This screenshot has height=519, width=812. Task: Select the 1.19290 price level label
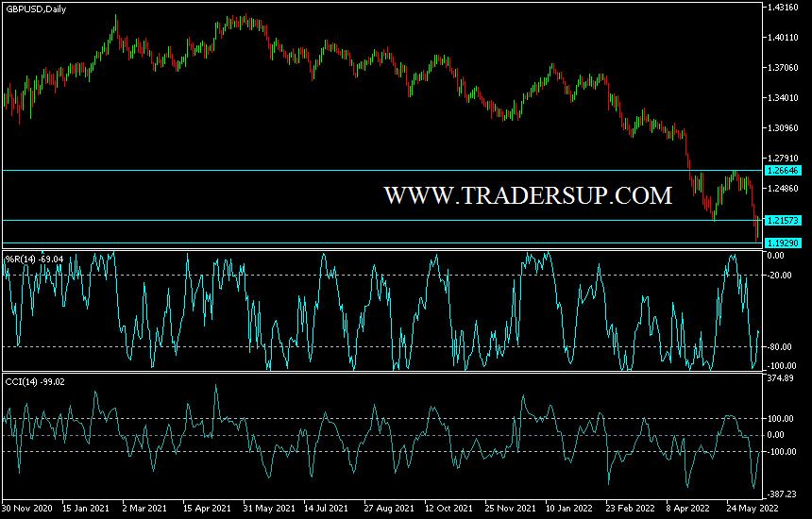(x=784, y=243)
